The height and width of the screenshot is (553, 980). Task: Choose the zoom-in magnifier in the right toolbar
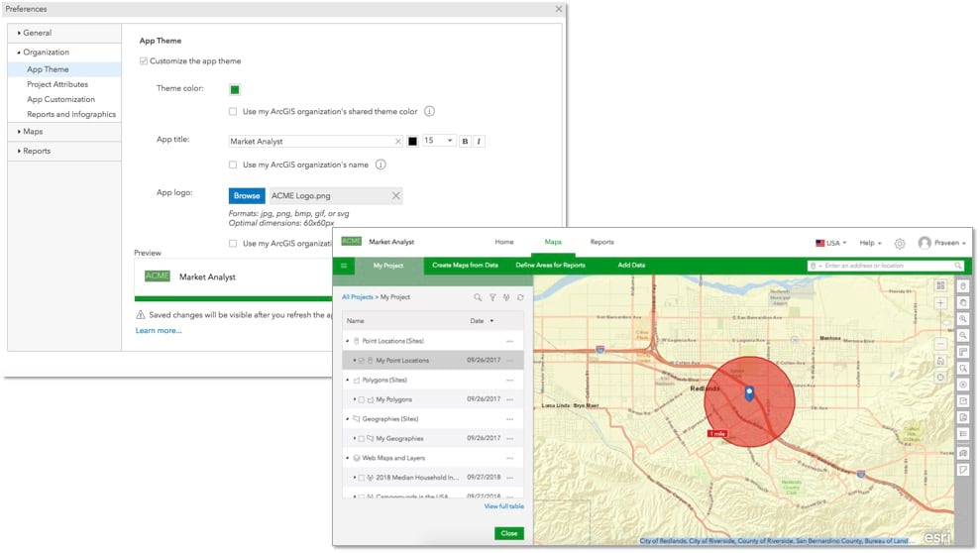[963, 319]
